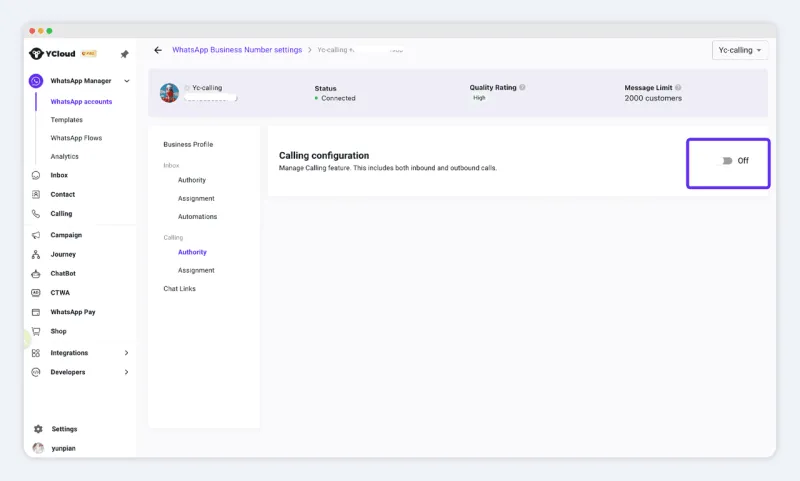Click the WhatsApp Business Number settings breadcrumb

237,50
